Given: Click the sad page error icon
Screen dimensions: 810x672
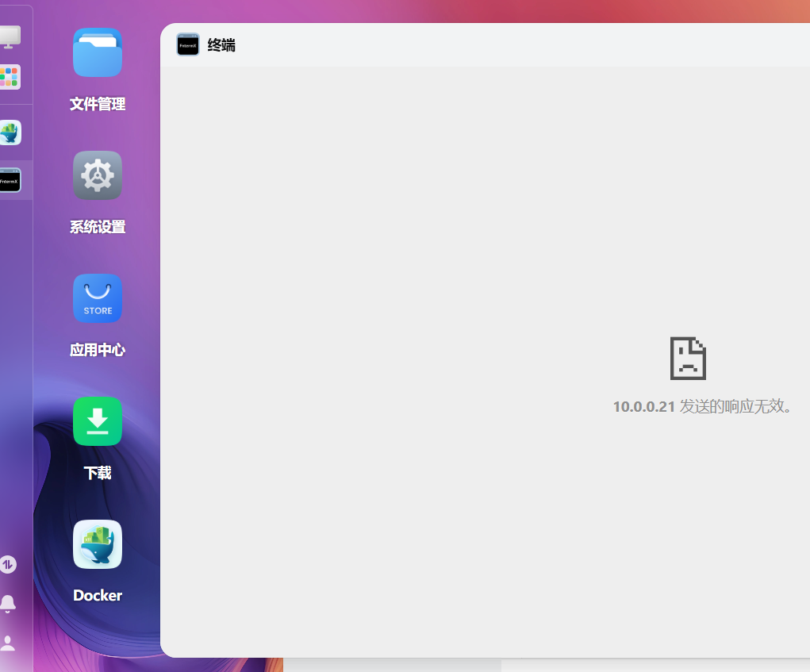Looking at the screenshot, I should 688,359.
